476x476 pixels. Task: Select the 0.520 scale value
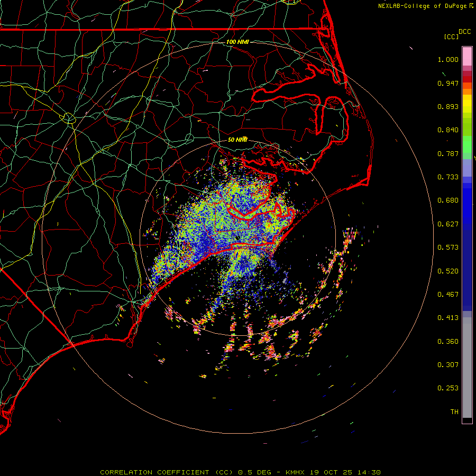[448, 271]
